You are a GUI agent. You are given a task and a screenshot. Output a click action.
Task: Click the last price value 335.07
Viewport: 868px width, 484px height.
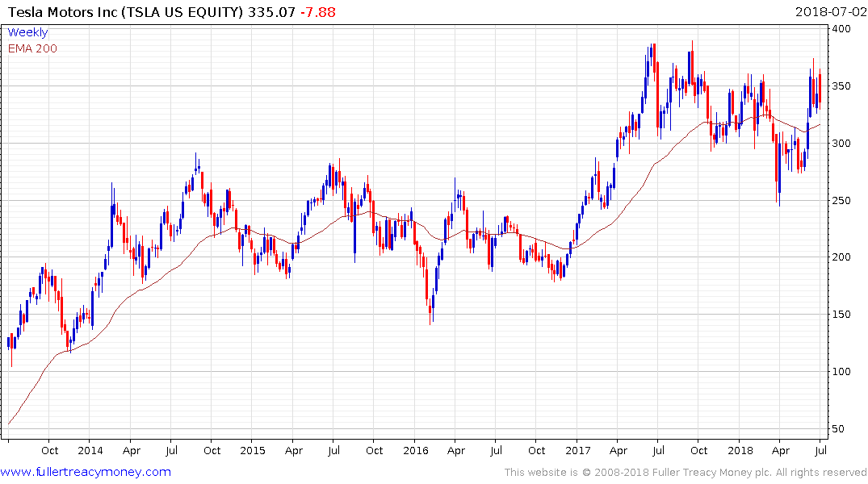[271, 12]
